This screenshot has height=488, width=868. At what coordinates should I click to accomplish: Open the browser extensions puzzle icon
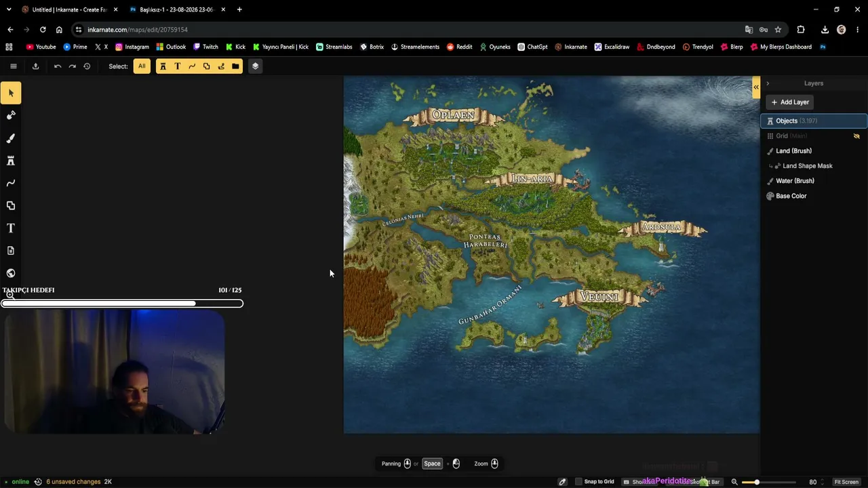coord(801,30)
